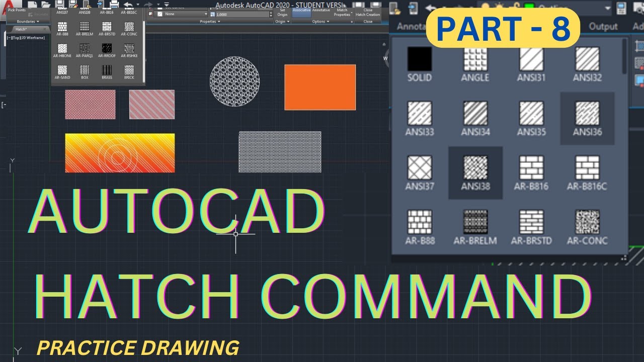Expand the Options panel

pyautogui.click(x=320, y=22)
